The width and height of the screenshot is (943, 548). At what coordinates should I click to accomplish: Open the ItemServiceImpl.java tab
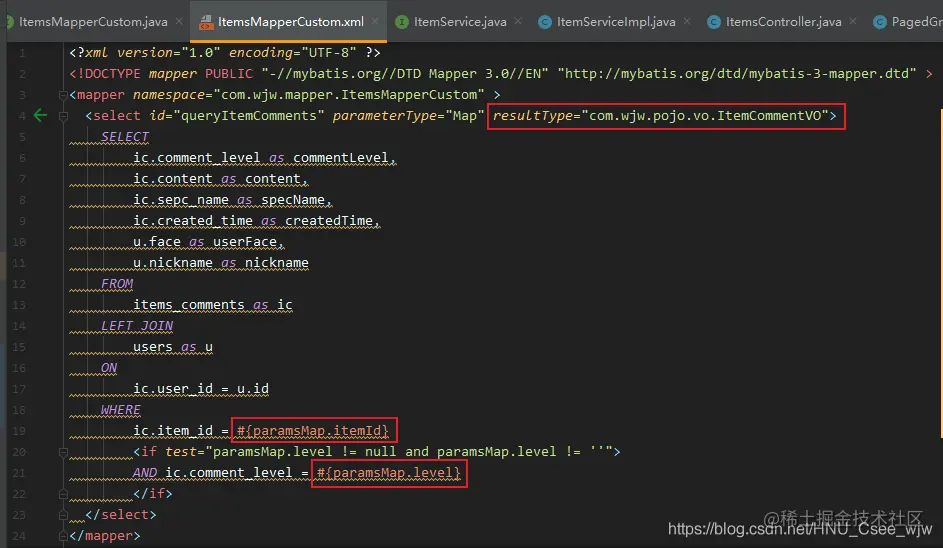[x=615, y=22]
